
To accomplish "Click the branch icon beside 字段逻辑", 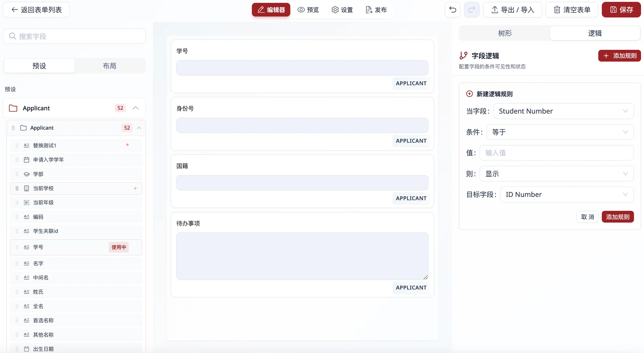I will (x=463, y=55).
